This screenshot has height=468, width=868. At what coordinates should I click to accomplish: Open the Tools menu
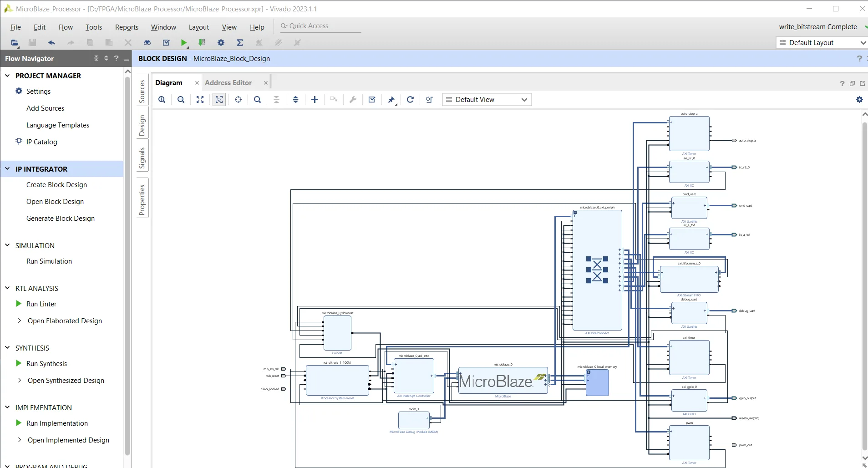pos(94,27)
